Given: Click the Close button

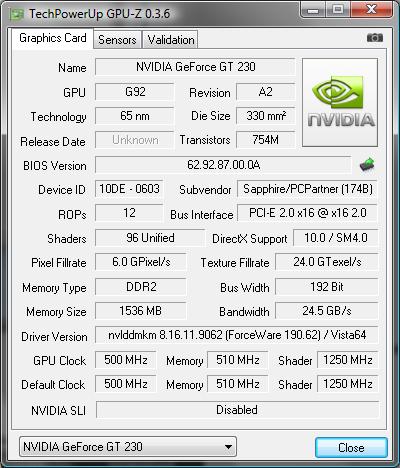Looking at the screenshot, I should click(x=351, y=447).
